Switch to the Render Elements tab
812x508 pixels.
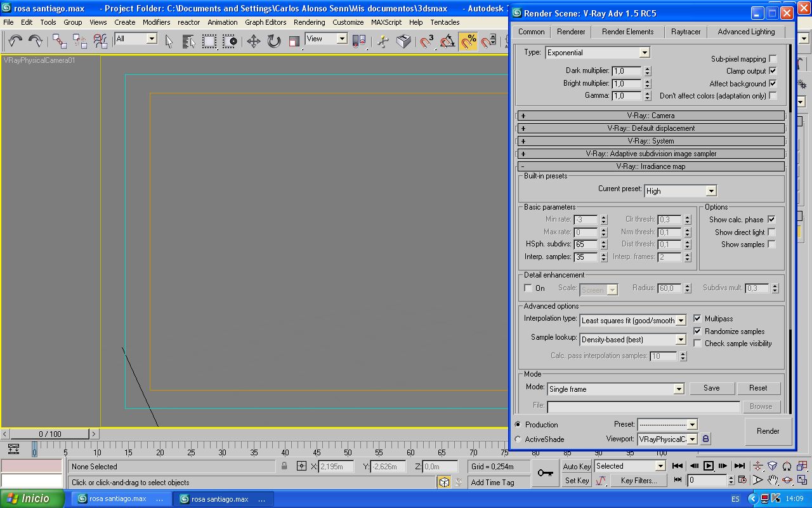click(627, 32)
